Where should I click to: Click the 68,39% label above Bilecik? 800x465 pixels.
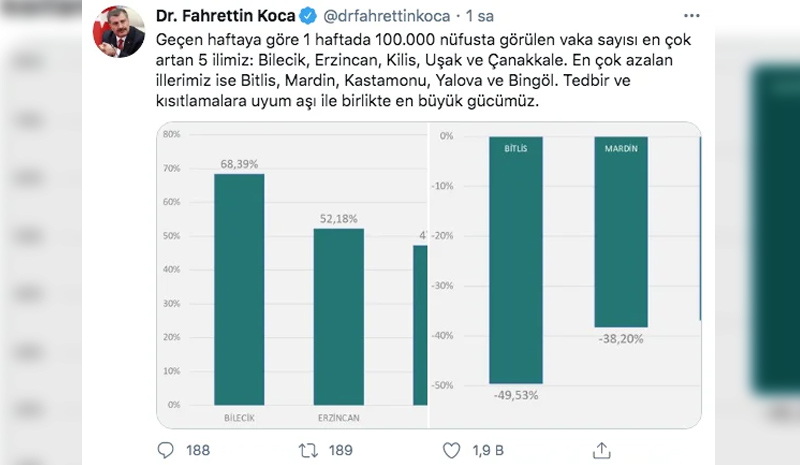tap(239, 164)
